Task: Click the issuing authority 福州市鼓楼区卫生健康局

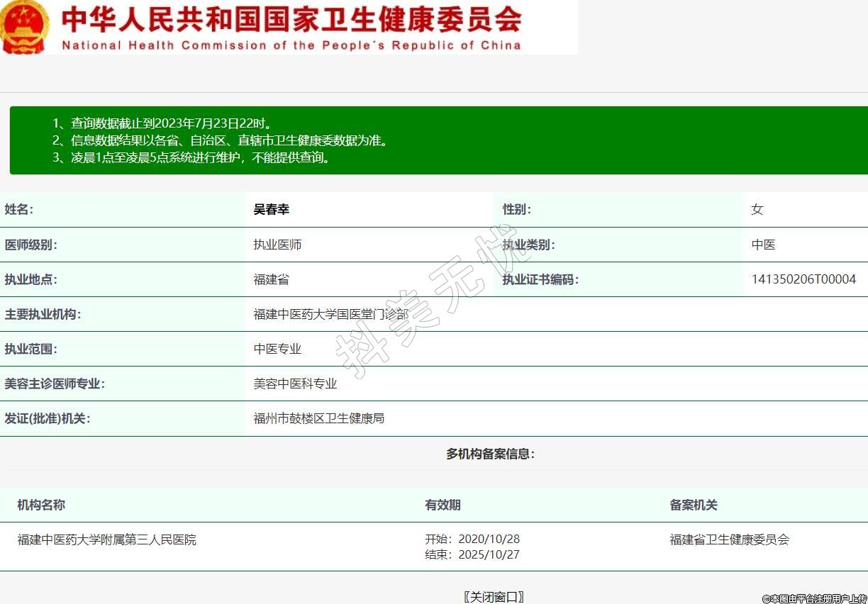Action: (x=319, y=418)
